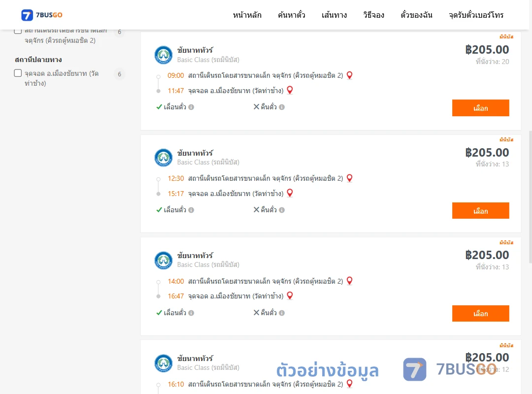Screen dimensions: 532x394
Task: Open map pin for 09:00 departure station
Action: click(349, 75)
